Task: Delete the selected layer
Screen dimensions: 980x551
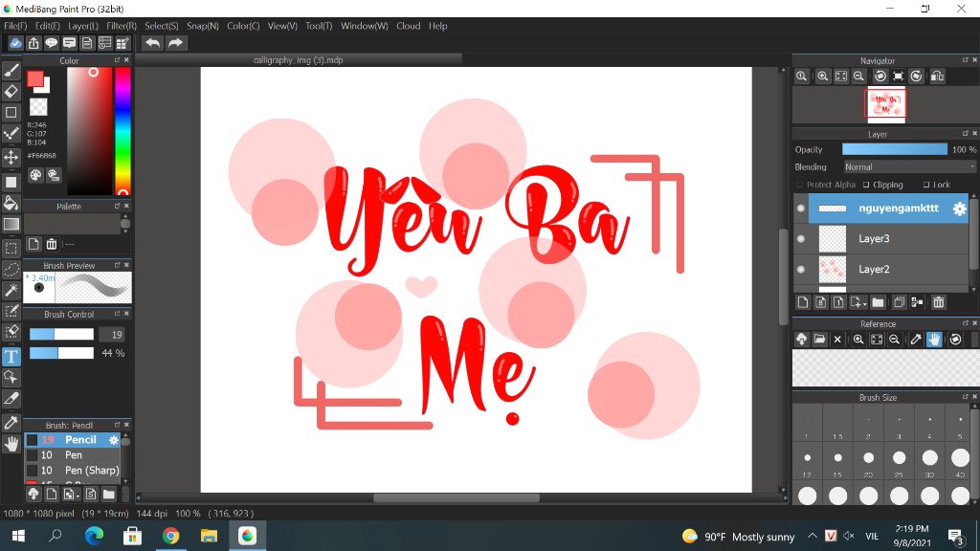Action: coord(938,302)
